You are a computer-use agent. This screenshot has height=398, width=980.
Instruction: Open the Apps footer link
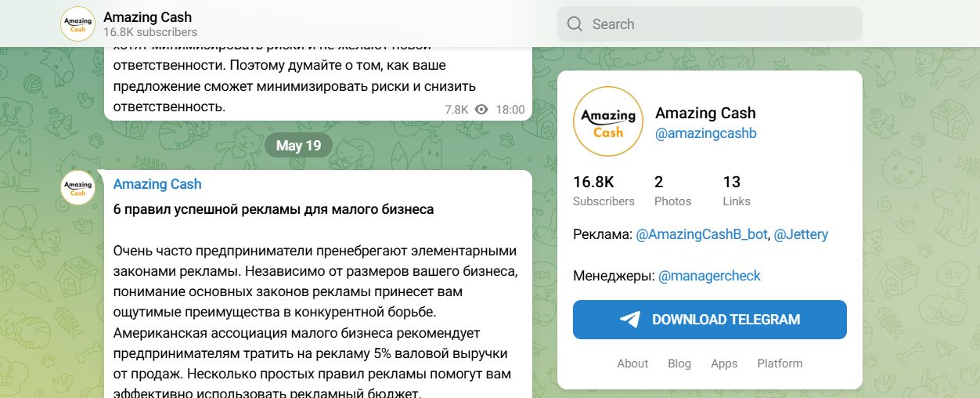pyautogui.click(x=724, y=364)
